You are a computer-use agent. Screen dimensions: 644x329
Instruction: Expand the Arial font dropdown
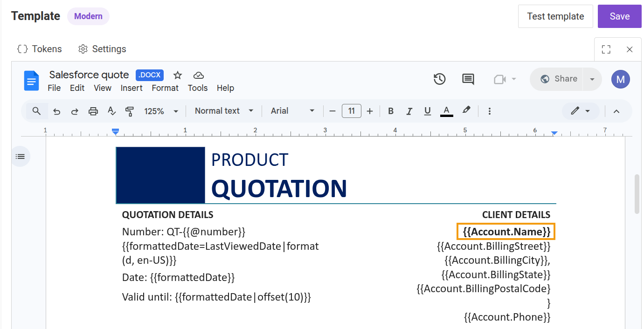click(x=293, y=111)
